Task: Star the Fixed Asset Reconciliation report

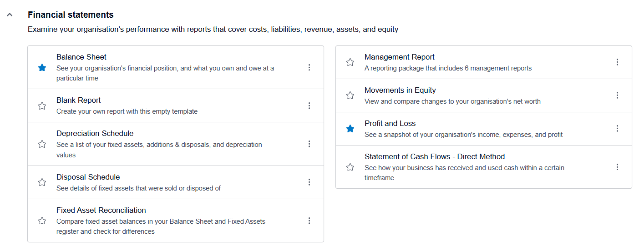Action: pyautogui.click(x=42, y=221)
